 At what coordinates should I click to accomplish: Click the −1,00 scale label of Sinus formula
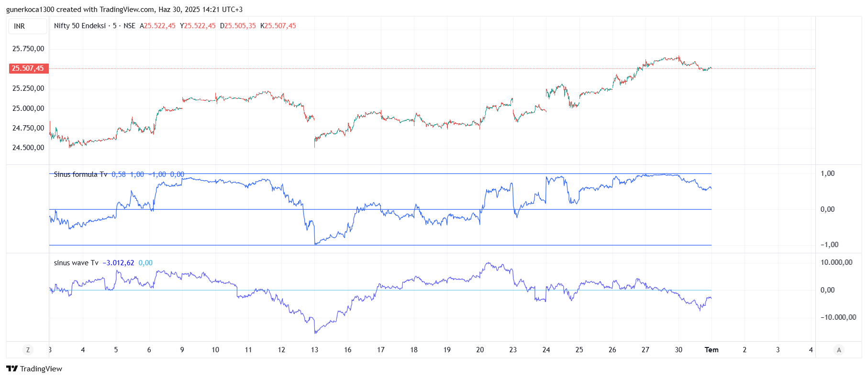(829, 245)
